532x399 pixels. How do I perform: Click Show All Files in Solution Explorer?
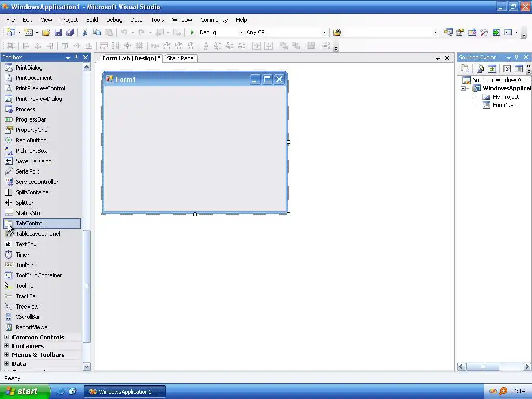(x=480, y=69)
